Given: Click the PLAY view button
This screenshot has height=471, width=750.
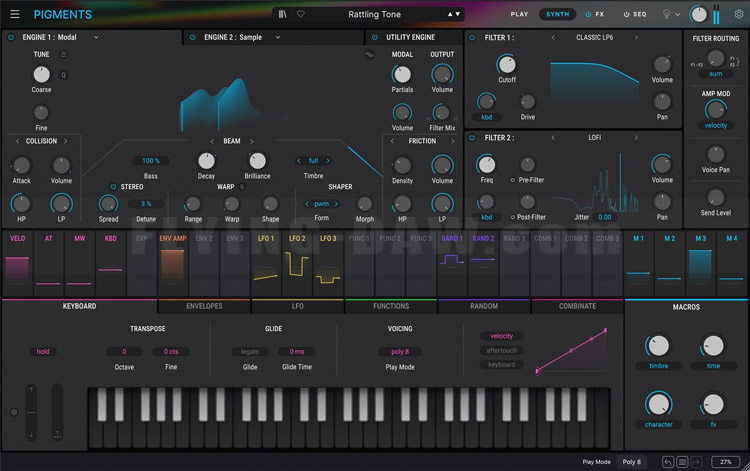Looking at the screenshot, I should click(519, 14).
